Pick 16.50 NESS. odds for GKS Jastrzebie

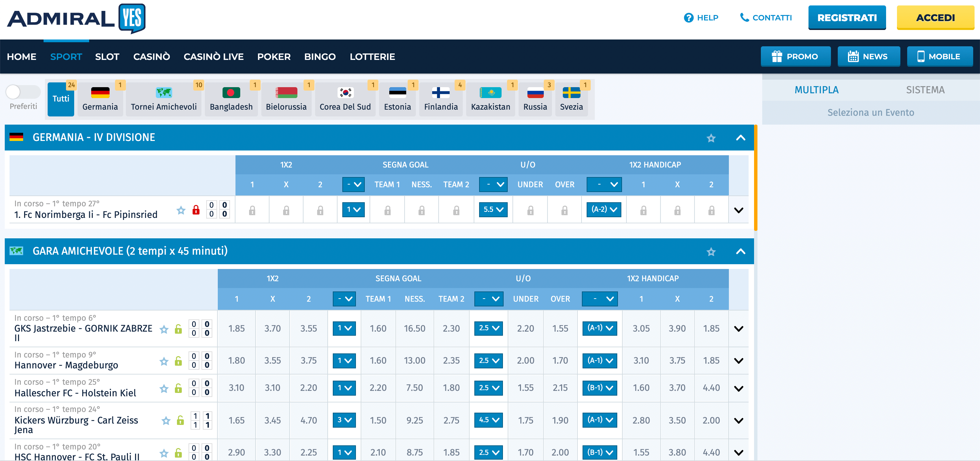(x=414, y=329)
